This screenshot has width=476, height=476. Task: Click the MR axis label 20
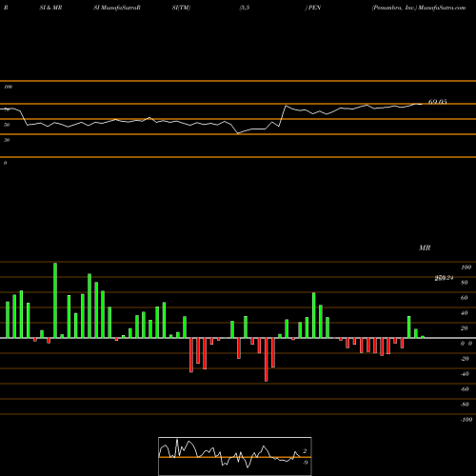click(x=465, y=328)
